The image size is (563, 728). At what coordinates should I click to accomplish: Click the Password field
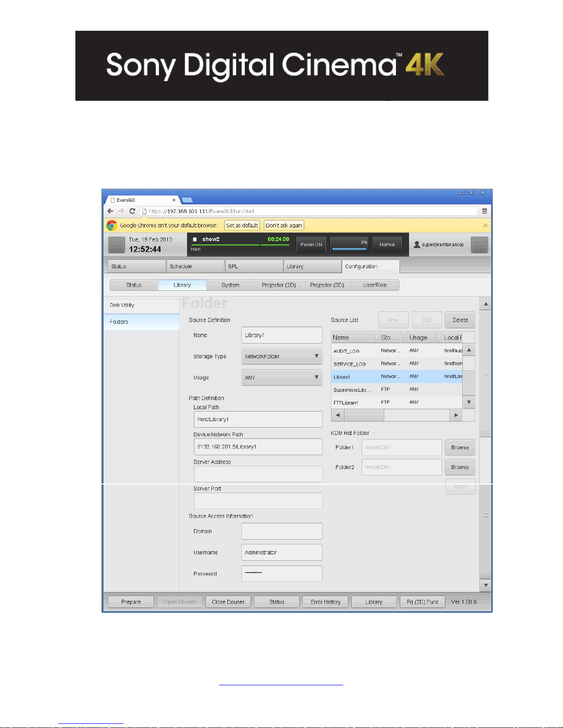pyautogui.click(x=282, y=574)
